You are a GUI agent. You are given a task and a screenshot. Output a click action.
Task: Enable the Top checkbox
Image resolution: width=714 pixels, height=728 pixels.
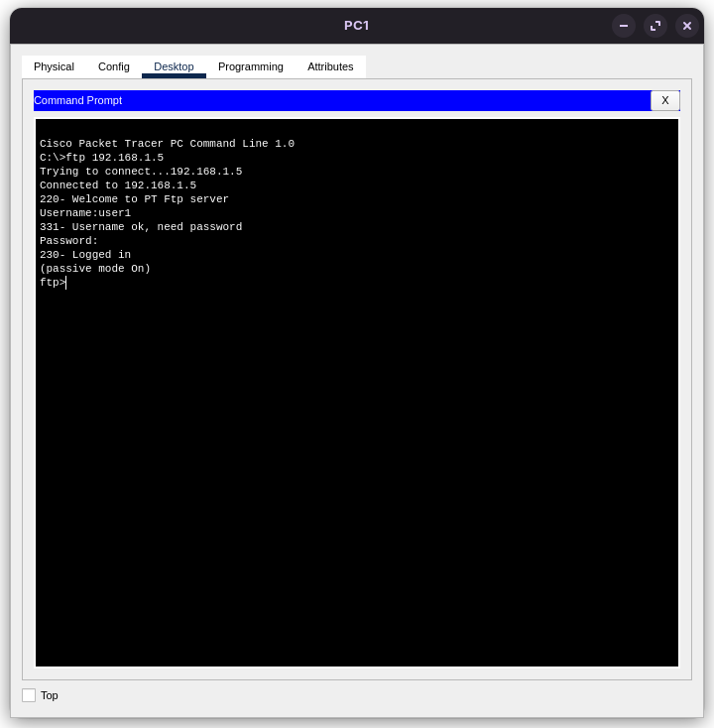pyautogui.click(x=29, y=695)
